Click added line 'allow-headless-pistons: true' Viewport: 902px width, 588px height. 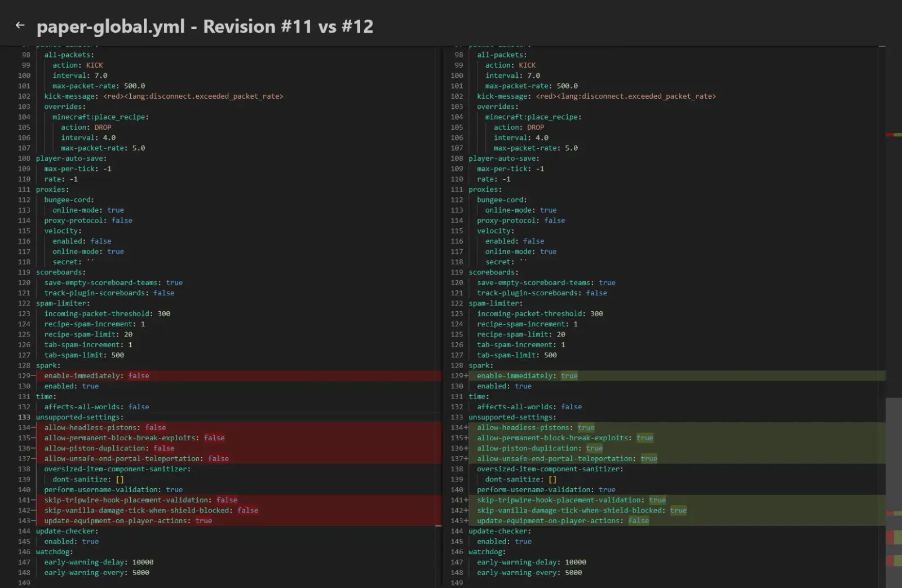(536, 428)
